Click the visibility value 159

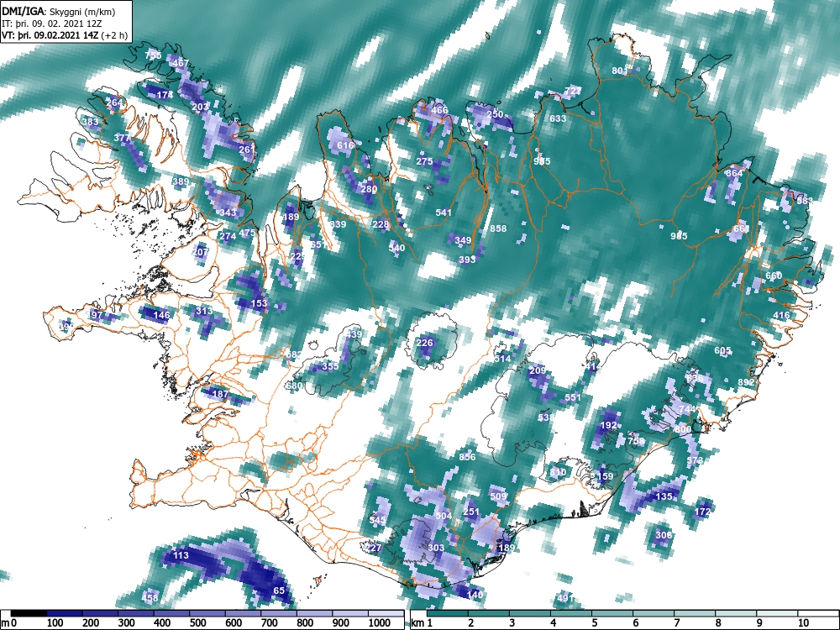605,476
